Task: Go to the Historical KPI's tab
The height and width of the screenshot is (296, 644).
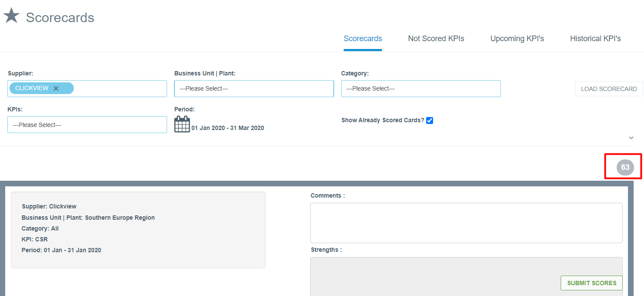Action: point(595,39)
